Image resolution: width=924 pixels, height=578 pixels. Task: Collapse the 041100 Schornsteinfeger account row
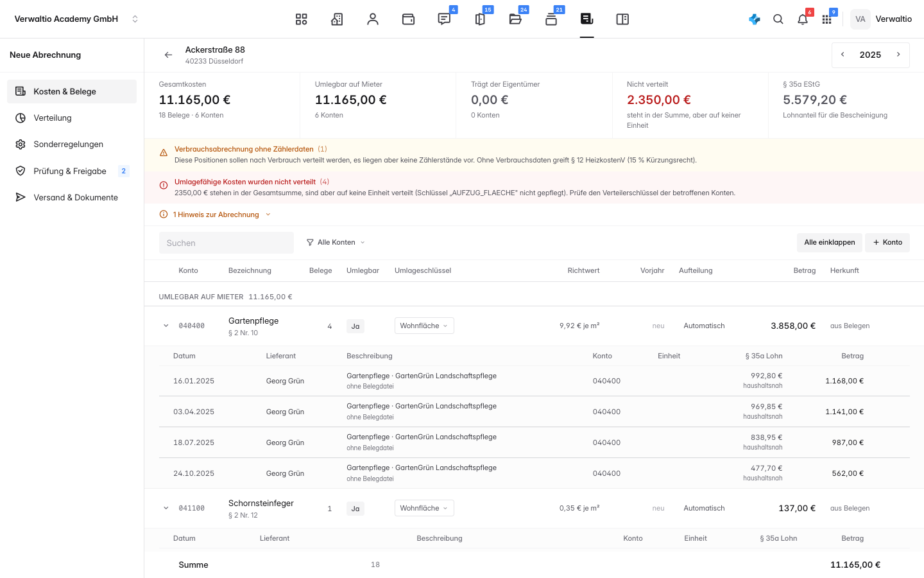click(166, 508)
